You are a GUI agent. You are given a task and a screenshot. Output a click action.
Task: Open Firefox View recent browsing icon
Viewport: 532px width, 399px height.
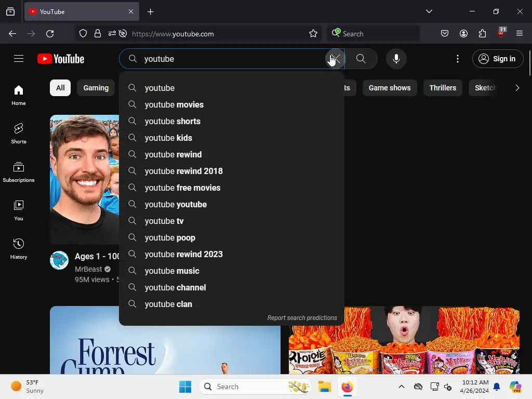coord(10,12)
